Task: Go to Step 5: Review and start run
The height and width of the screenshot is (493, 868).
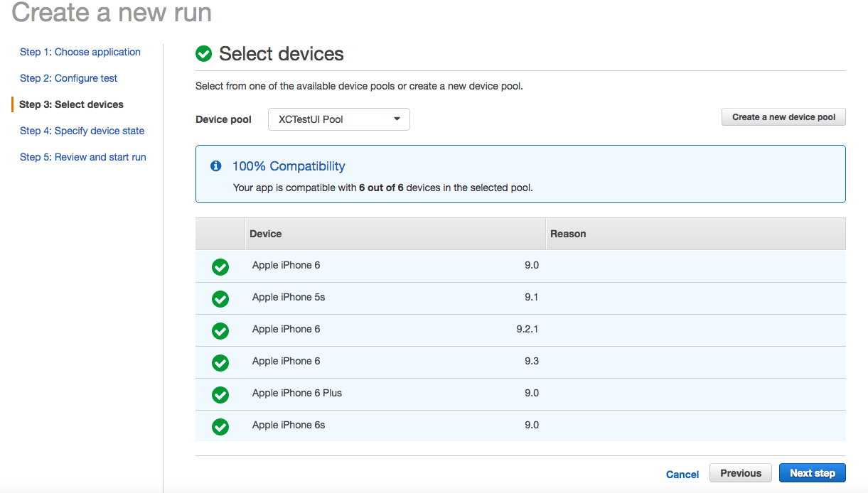Action: click(x=83, y=156)
